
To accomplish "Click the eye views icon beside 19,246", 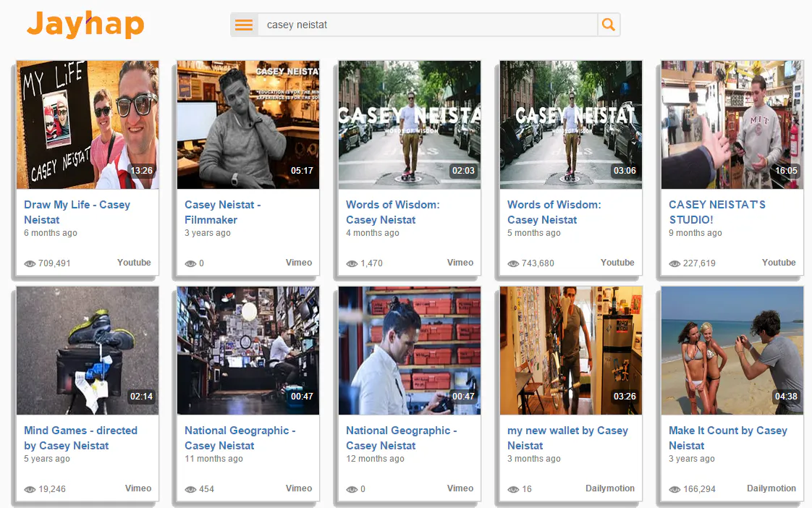I will [30, 489].
